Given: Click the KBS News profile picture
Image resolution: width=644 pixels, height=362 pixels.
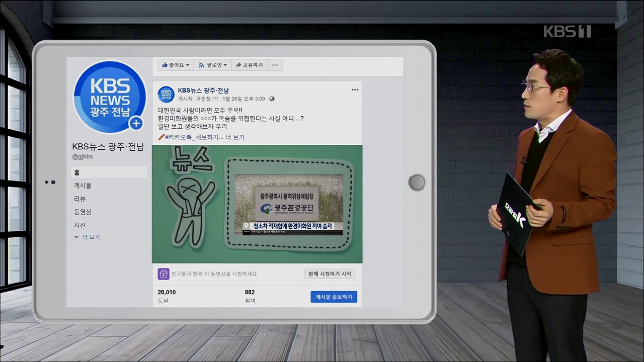Looking at the screenshot, I should (110, 97).
